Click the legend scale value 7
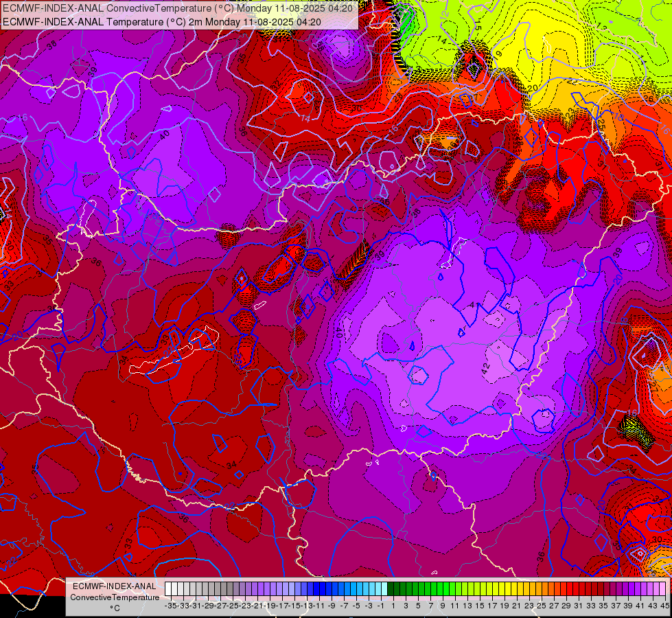Viewport: 672px width, 618px height. click(430, 606)
